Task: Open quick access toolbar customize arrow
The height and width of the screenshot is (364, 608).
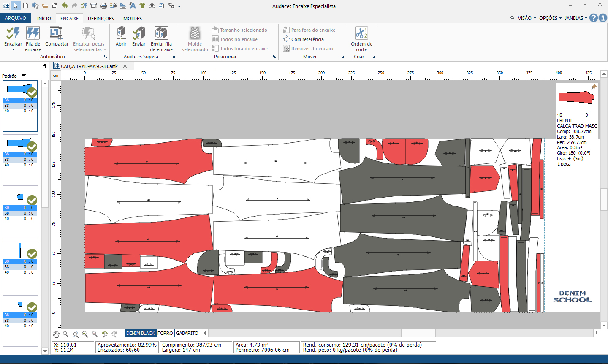Action: 179,6
